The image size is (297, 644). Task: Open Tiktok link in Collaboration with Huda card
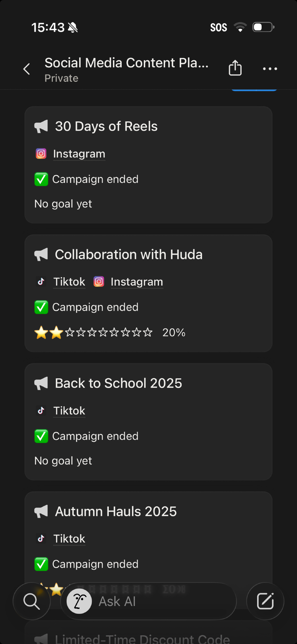69,282
